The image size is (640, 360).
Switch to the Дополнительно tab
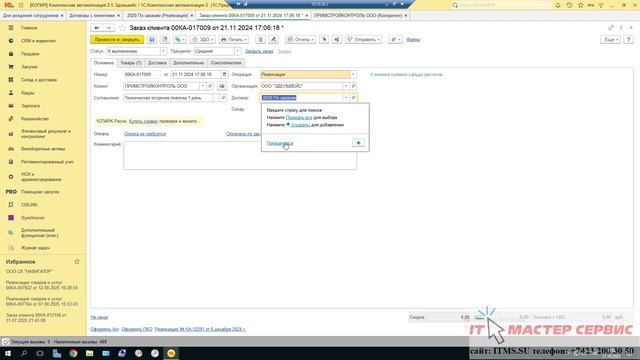click(x=188, y=63)
